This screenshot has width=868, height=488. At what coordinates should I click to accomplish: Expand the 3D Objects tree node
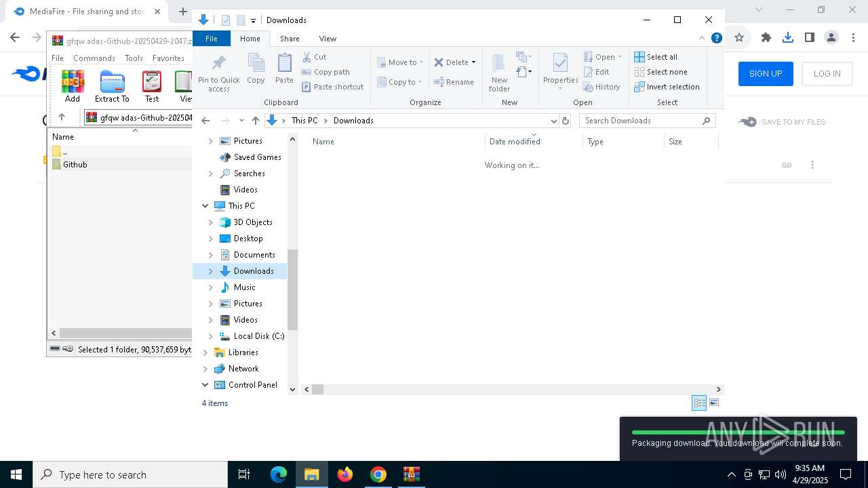click(210, 222)
